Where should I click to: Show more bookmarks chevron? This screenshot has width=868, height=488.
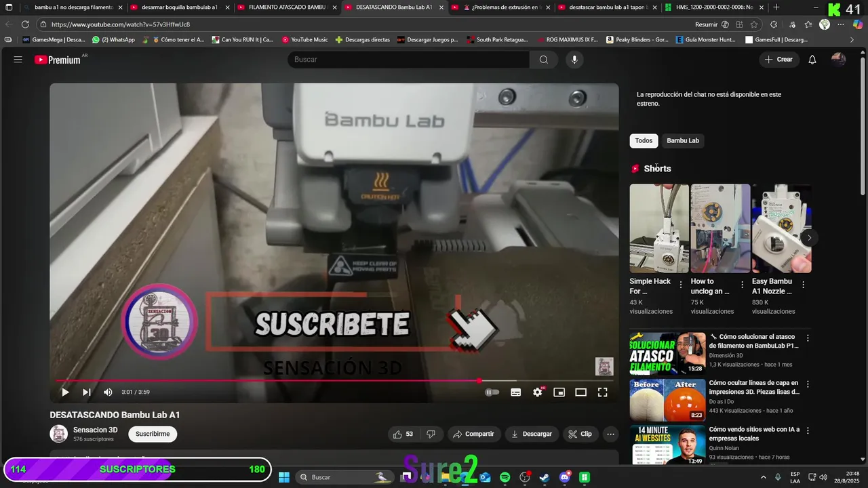point(852,40)
